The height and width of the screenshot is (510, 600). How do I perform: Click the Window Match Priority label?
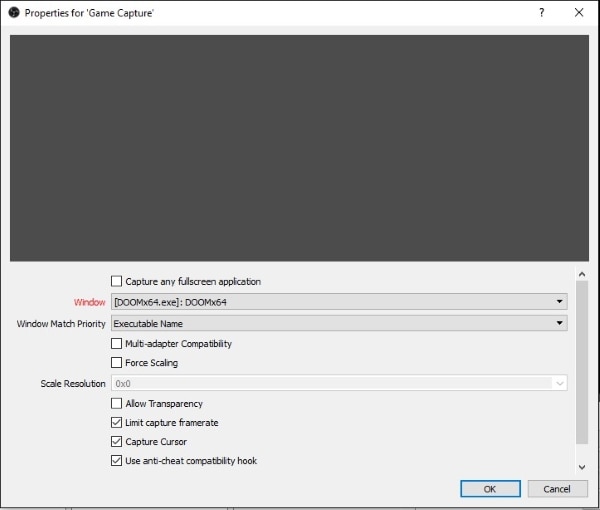point(61,324)
